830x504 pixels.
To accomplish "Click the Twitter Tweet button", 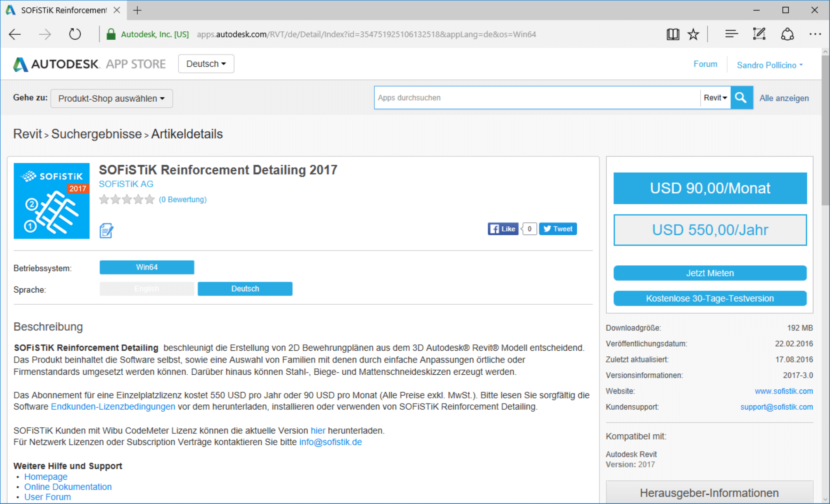I will [x=558, y=229].
